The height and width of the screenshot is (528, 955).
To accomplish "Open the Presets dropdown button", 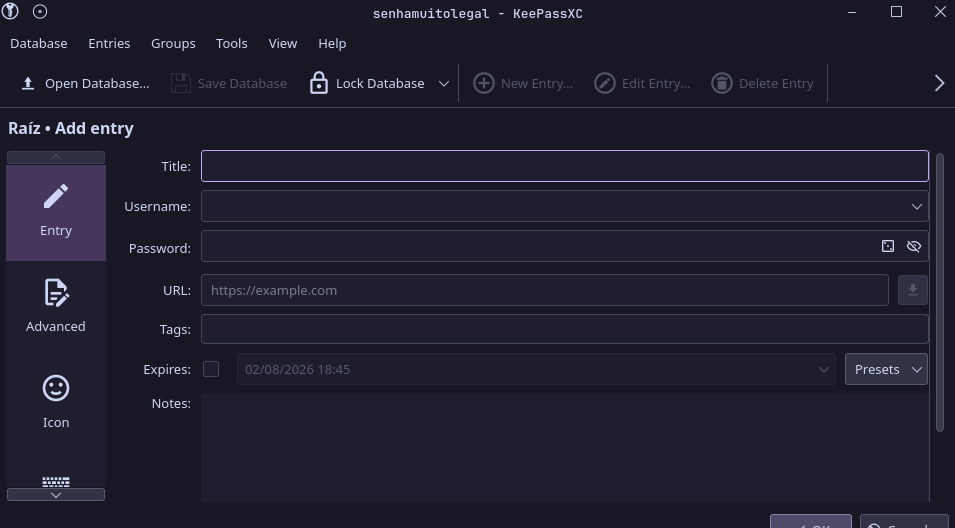I will pos(886,369).
